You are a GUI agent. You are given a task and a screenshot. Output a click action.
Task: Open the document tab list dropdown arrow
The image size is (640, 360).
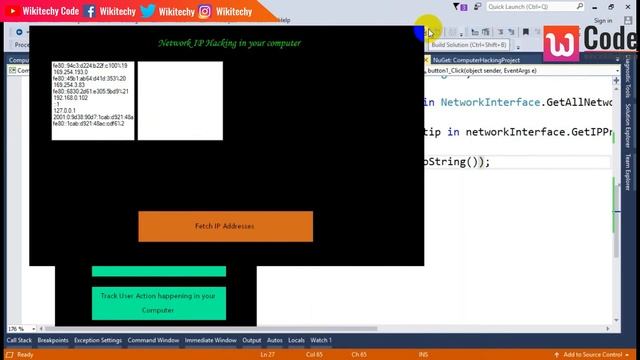click(617, 60)
